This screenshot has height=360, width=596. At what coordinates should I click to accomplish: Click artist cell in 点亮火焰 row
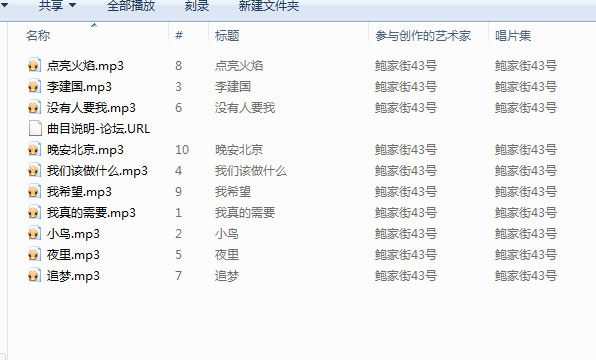(x=406, y=66)
